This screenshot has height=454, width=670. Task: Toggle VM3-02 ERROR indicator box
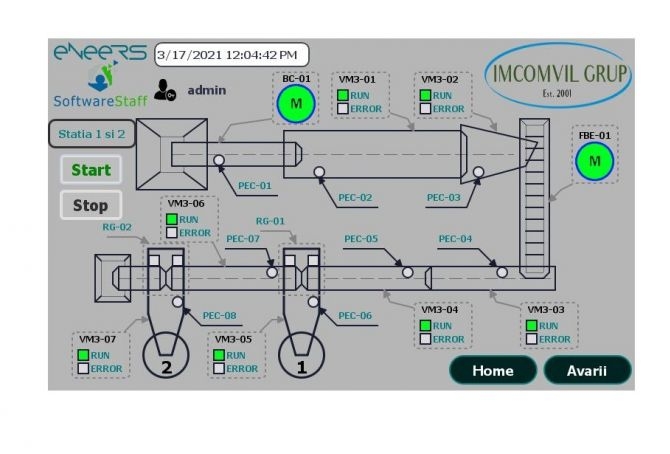point(425,108)
